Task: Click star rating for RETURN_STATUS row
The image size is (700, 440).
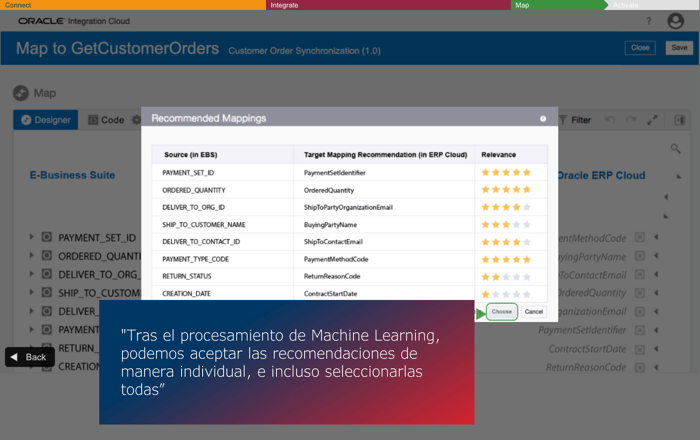Action: pos(506,277)
